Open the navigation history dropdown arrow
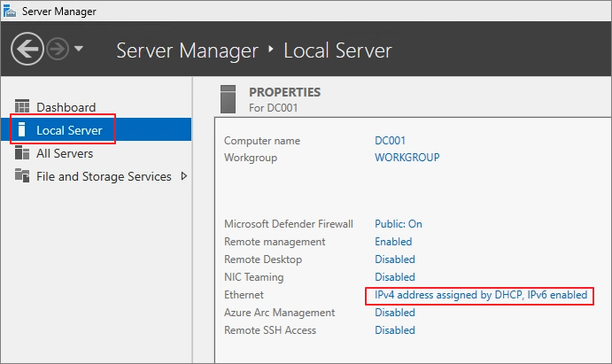This screenshot has width=612, height=364. (x=79, y=49)
